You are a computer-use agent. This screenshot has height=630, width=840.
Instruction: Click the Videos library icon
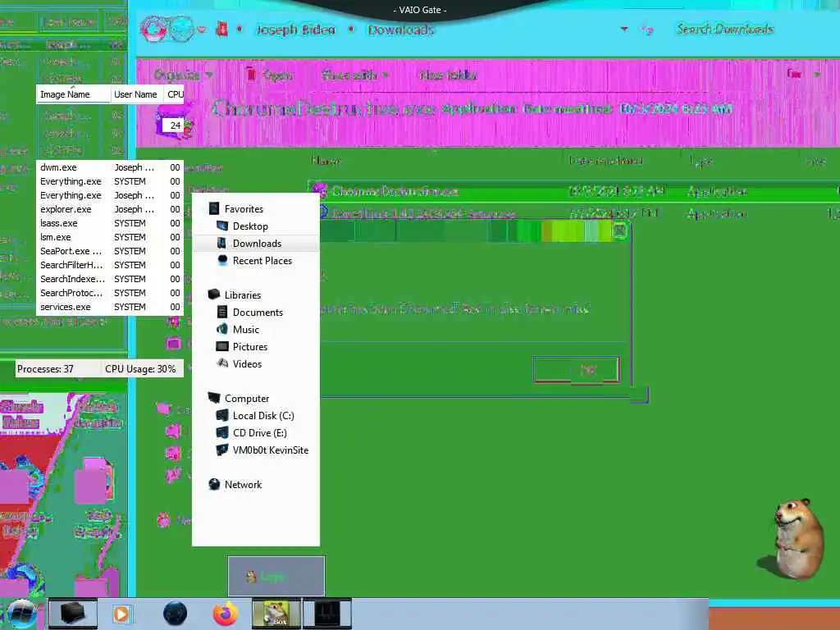pos(222,363)
